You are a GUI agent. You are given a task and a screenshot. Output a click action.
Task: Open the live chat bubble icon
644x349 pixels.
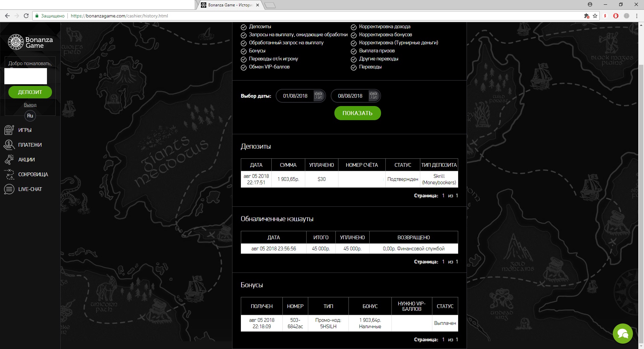coord(623,334)
